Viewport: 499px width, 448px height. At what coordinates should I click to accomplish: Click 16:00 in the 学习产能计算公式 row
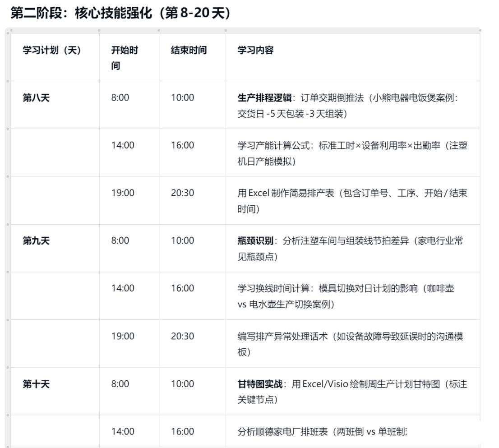click(182, 145)
